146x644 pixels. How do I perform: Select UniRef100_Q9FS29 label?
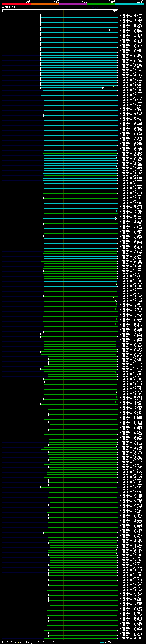(131, 58)
